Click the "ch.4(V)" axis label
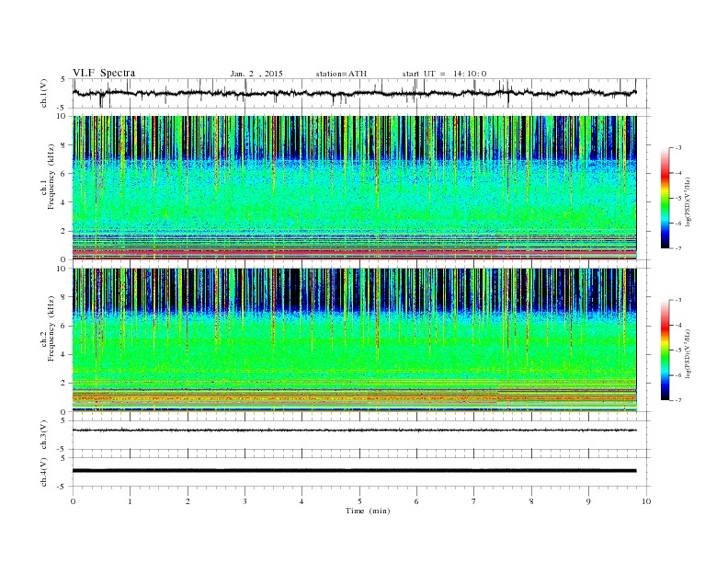This screenshot has width=728, height=563. tap(44, 473)
